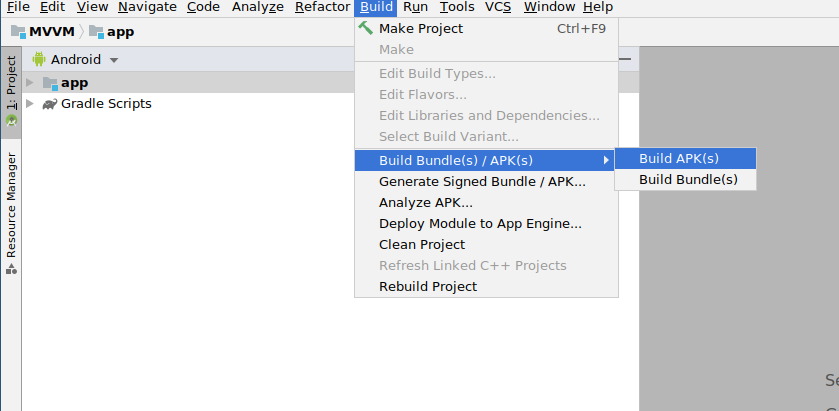Screen dimensions: 839x411
Task: Open the Android project view dropdown
Action: [113, 60]
